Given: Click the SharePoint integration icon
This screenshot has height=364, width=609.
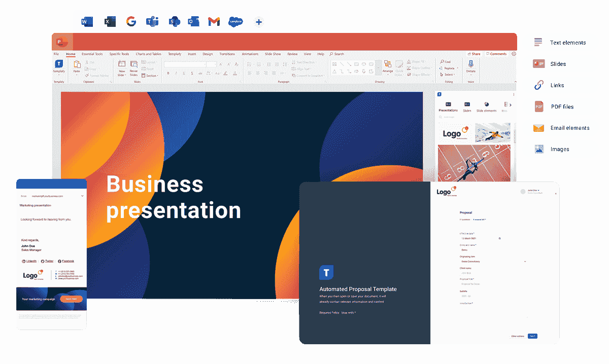Looking at the screenshot, I should tap(175, 21).
